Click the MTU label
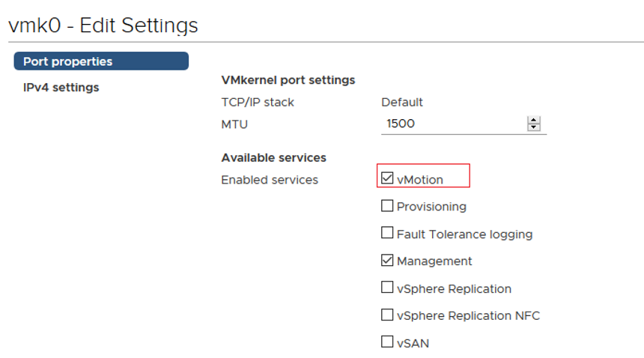 tap(234, 124)
